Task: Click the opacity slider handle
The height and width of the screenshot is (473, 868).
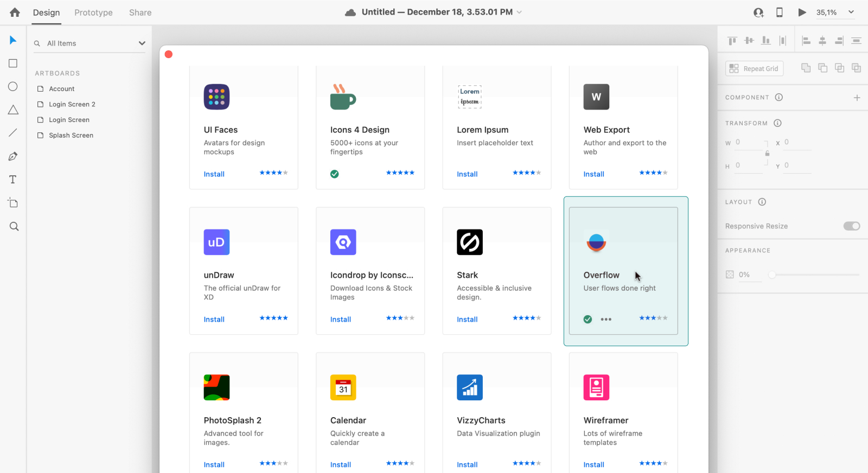Action: pos(772,275)
